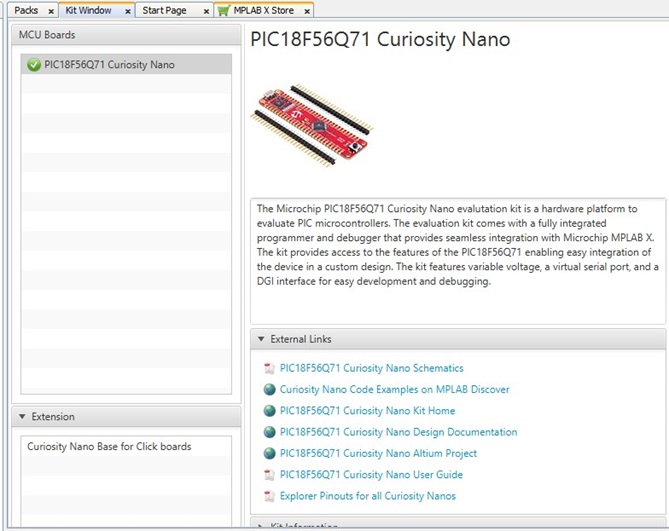Click the PDF icon beside Schematics link
The height and width of the screenshot is (531, 669).
[269, 368]
